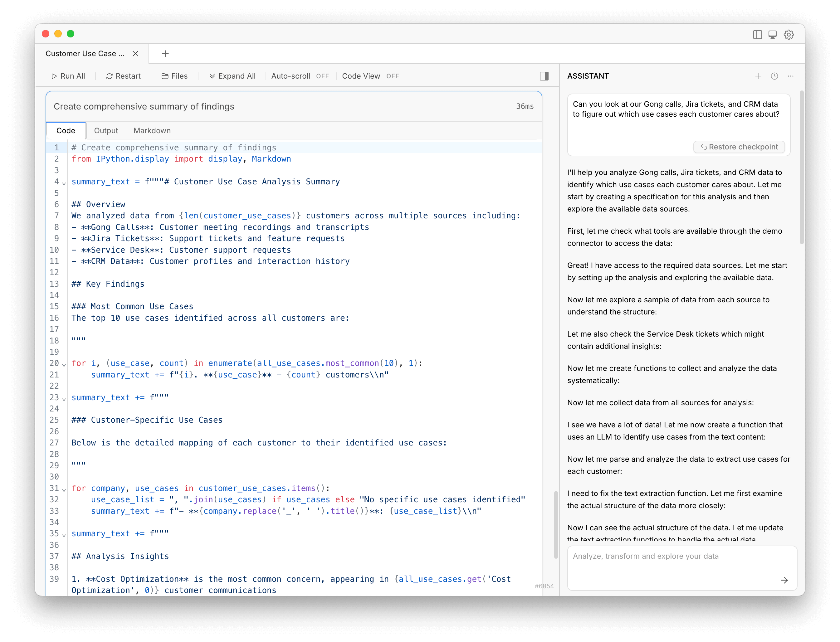Click '### Customer-Specific Use Cases' line
840x642 pixels.
coord(147,420)
